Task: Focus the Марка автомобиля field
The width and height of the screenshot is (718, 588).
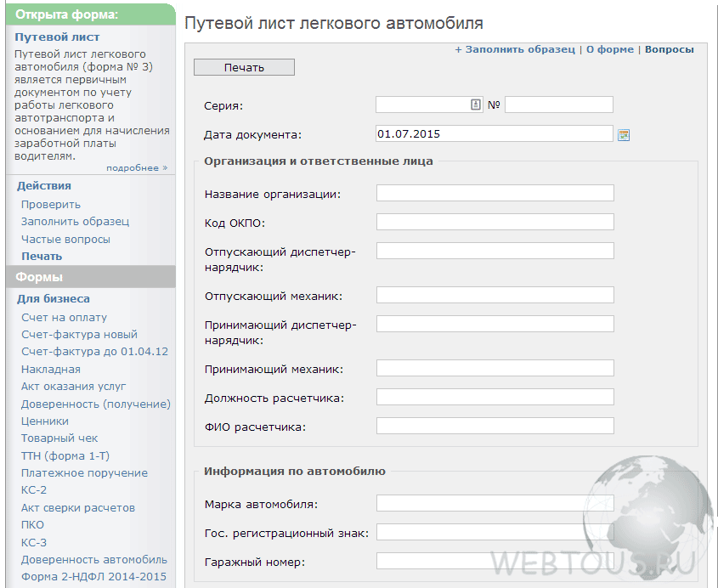Action: point(495,503)
